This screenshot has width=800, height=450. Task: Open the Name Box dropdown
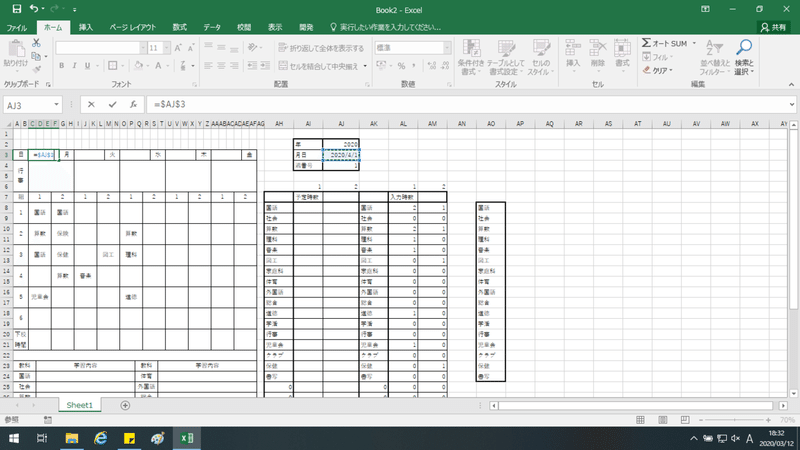pyautogui.click(x=56, y=105)
